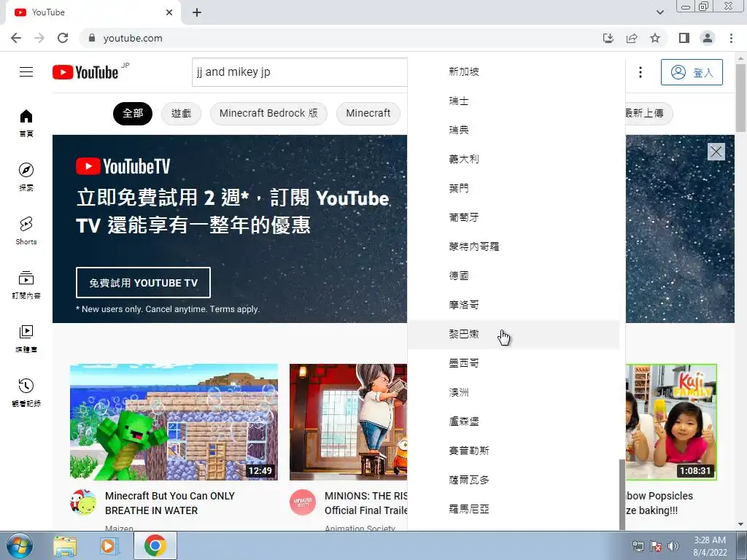Choose 瑞士 from location list
The width and height of the screenshot is (747, 560).
(x=514, y=101)
